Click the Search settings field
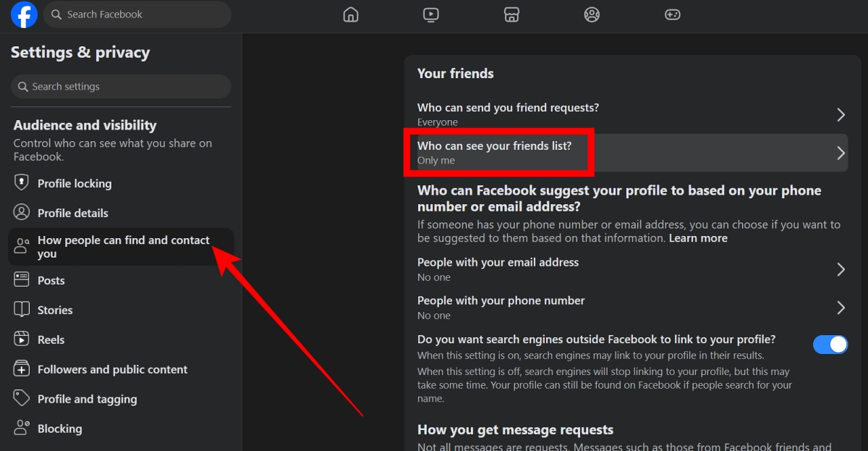The height and width of the screenshot is (451, 868). coord(121,87)
